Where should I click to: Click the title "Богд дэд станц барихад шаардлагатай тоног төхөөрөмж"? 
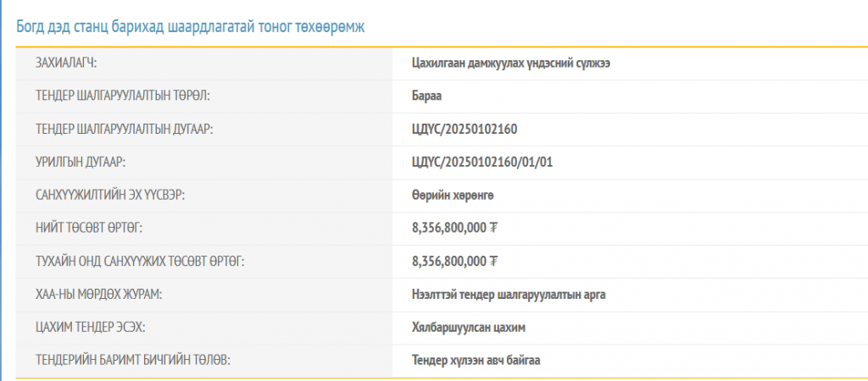(191, 26)
